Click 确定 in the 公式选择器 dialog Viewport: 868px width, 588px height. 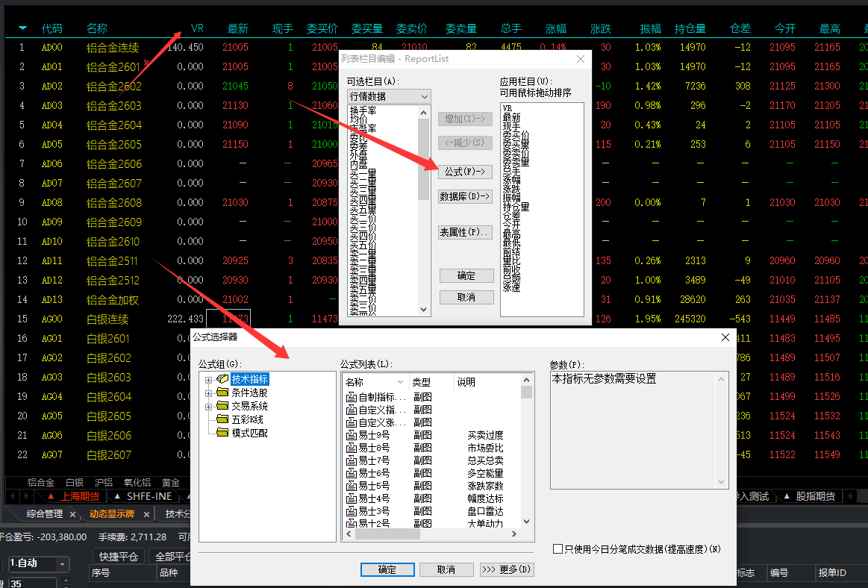tap(387, 569)
